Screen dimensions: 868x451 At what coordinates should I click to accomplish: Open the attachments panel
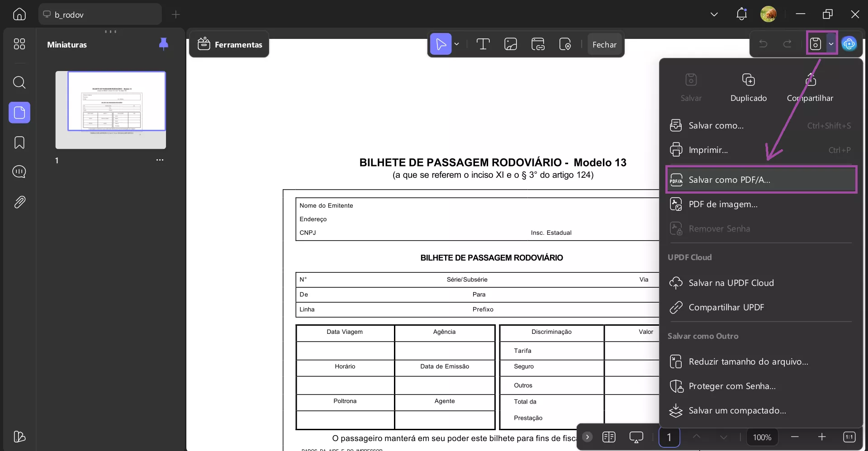click(x=19, y=202)
